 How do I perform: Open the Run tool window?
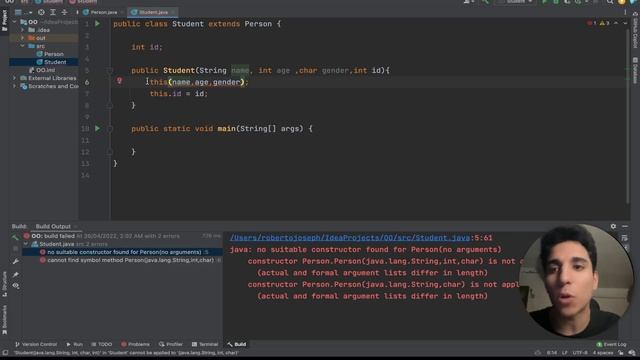[x=75, y=344]
